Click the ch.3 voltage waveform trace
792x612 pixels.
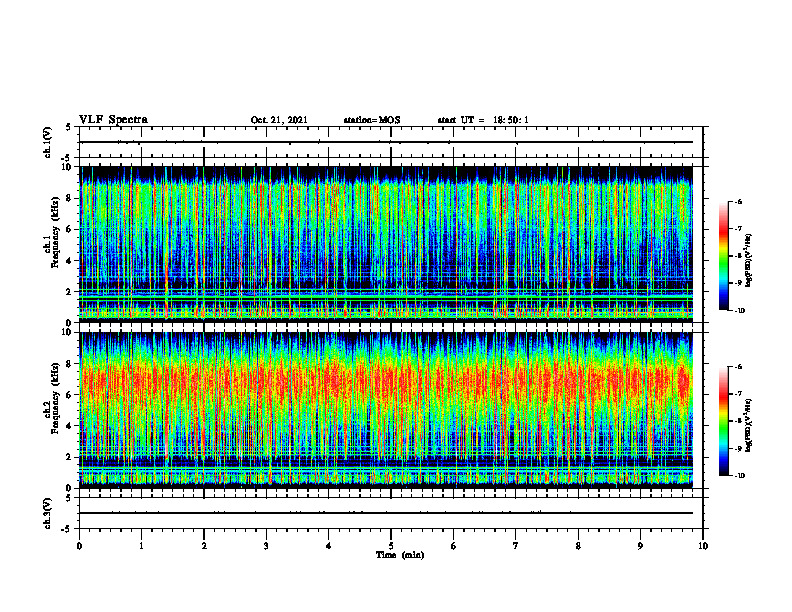pyautogui.click(x=386, y=513)
